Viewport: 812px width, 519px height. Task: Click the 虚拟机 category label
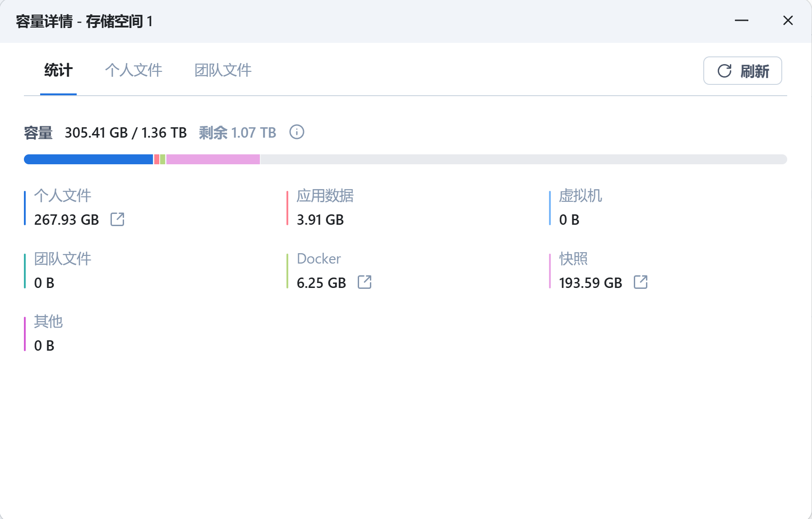click(x=581, y=196)
